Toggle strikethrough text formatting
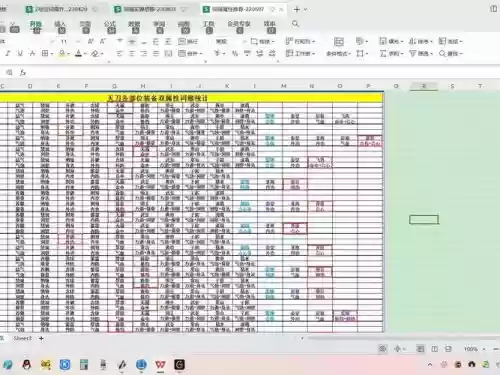Screen dimensions: 500x375 (x=32, y=53)
